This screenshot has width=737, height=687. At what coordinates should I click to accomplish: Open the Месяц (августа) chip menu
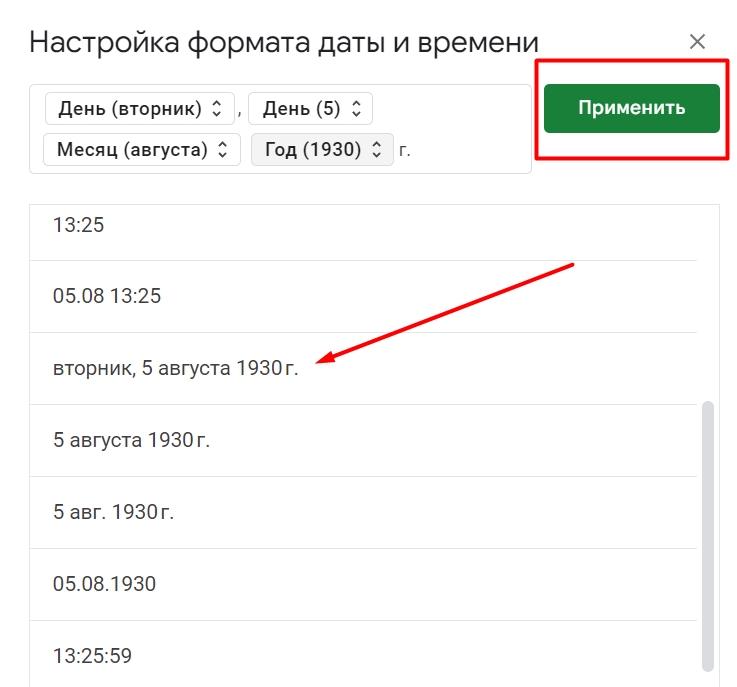click(132, 150)
